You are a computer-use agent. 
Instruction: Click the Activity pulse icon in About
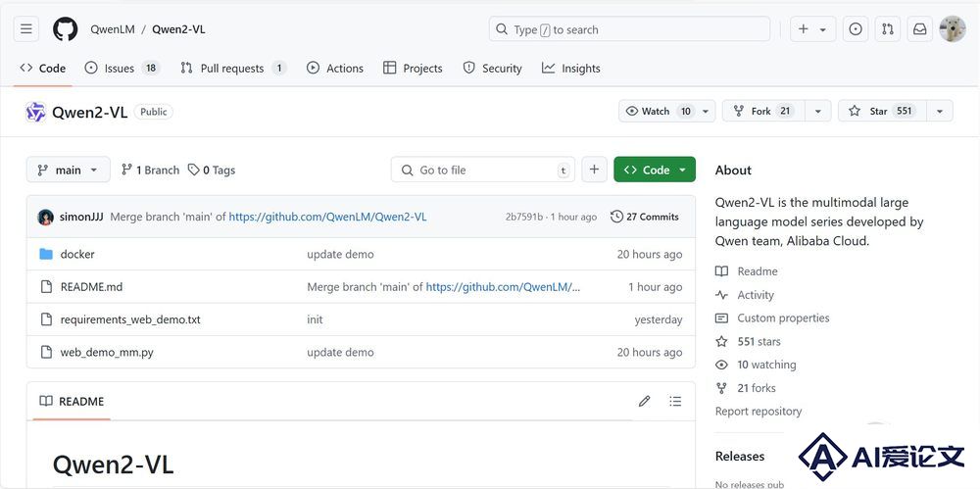click(x=722, y=295)
